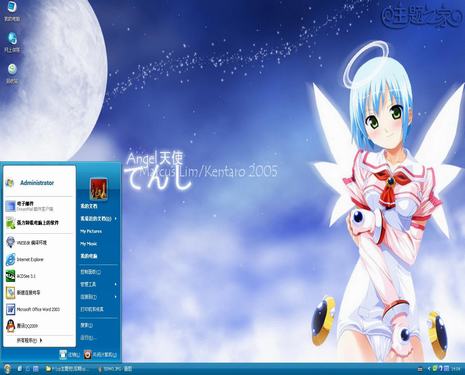The height and width of the screenshot is (375, 465).
Task: Open Search entry in Start menu
Action: [86, 325]
